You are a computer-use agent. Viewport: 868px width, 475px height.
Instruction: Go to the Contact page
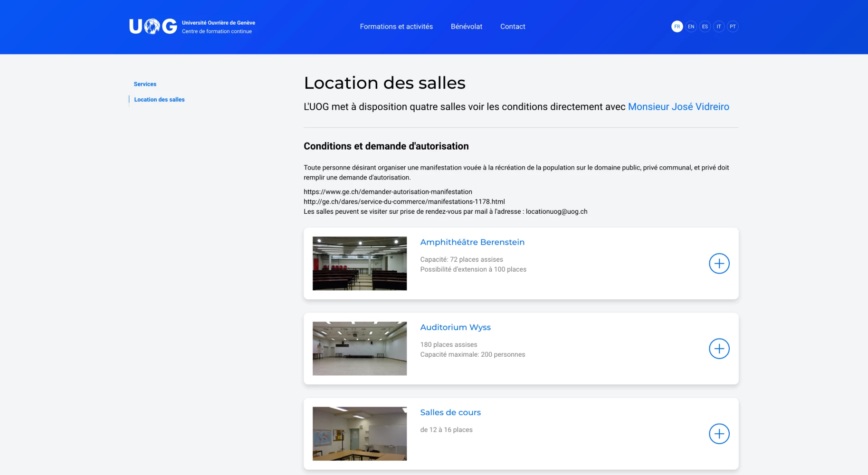pyautogui.click(x=513, y=27)
